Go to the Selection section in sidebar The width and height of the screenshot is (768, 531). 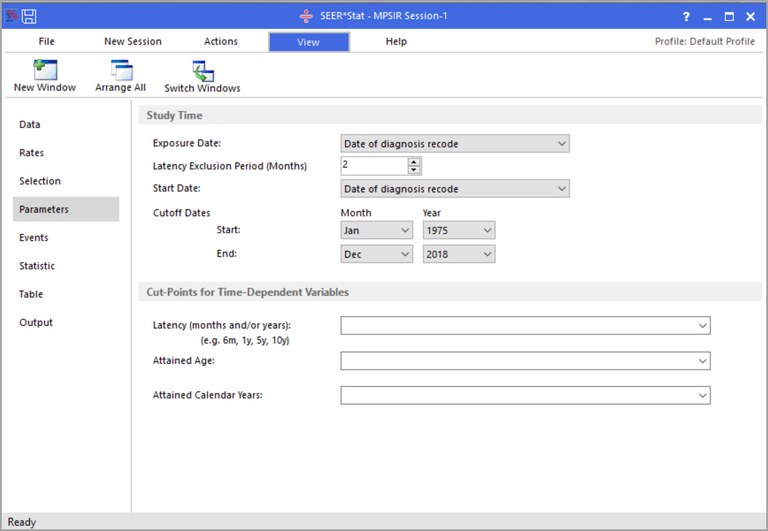tap(40, 181)
